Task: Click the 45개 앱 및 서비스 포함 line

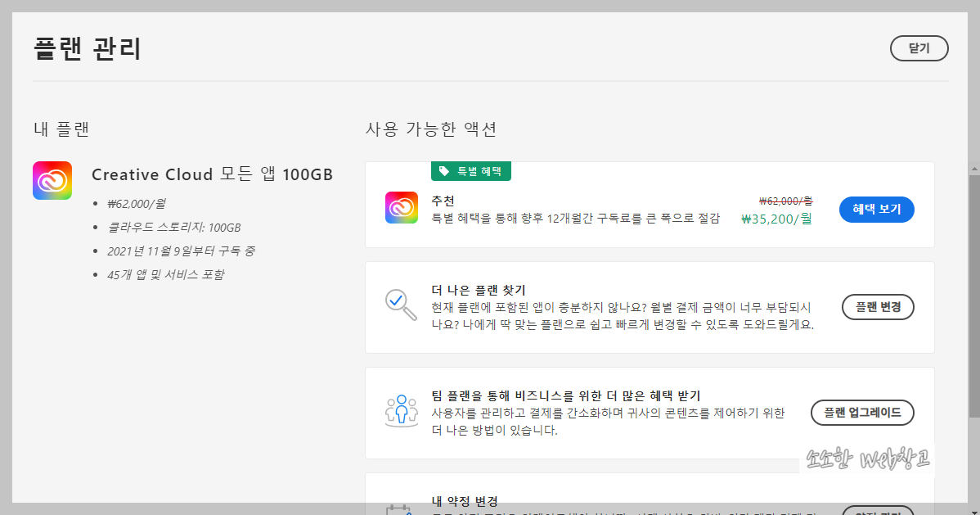Action: coord(165,274)
